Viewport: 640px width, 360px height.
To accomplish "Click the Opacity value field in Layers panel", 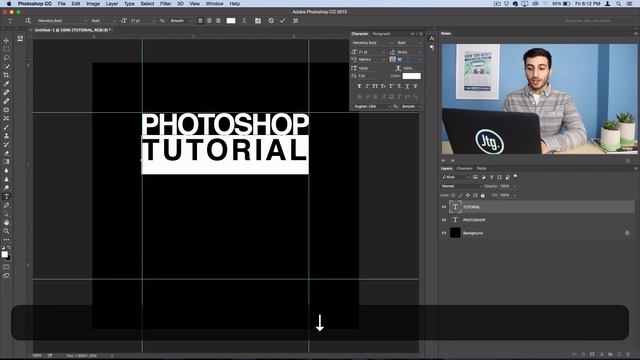I will point(506,186).
